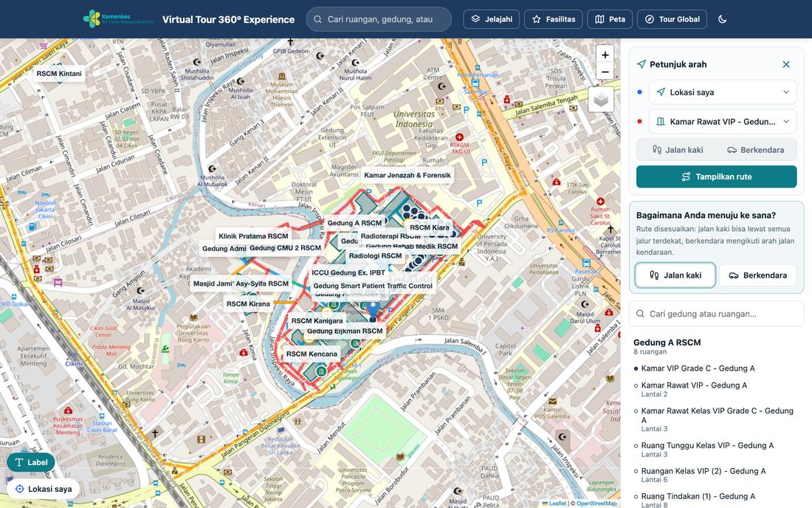Screen dimensions: 812x508
Task: Select Kamar Rawat Kelas VIP Grade C room
Action: (x=717, y=419)
